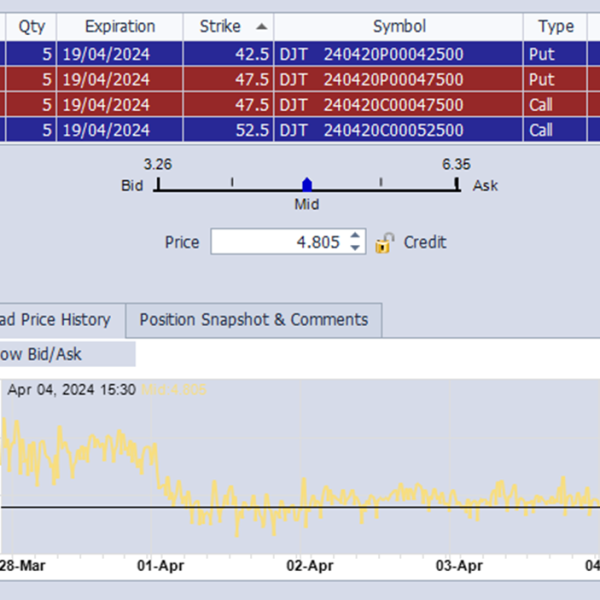
Task: Click the price lock icon
Action: (384, 242)
